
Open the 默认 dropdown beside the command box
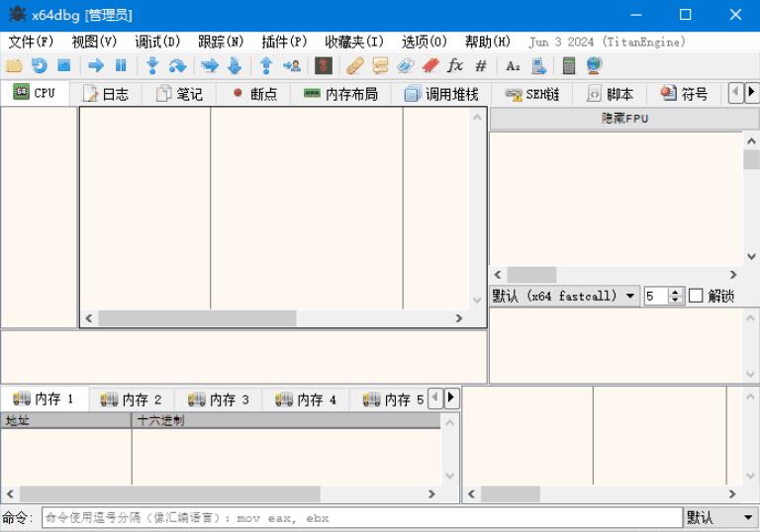pos(720,518)
